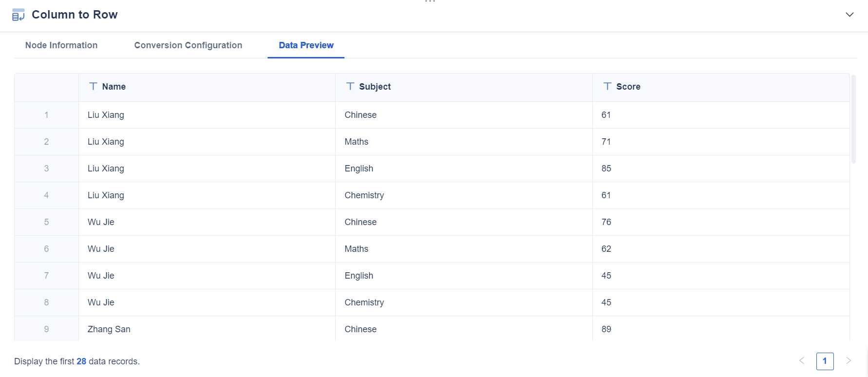Click the text type icon beside Subject
Screen dimensions: 868x377
point(350,86)
